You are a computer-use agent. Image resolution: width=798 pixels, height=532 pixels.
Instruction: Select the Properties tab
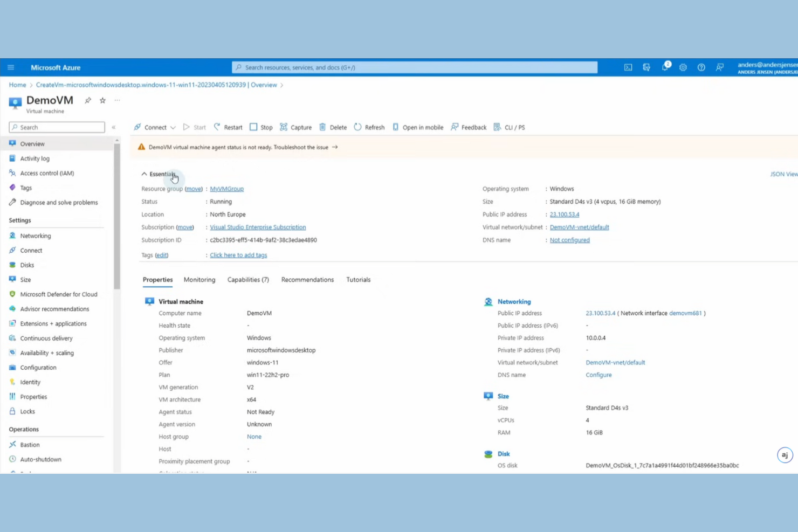click(157, 280)
